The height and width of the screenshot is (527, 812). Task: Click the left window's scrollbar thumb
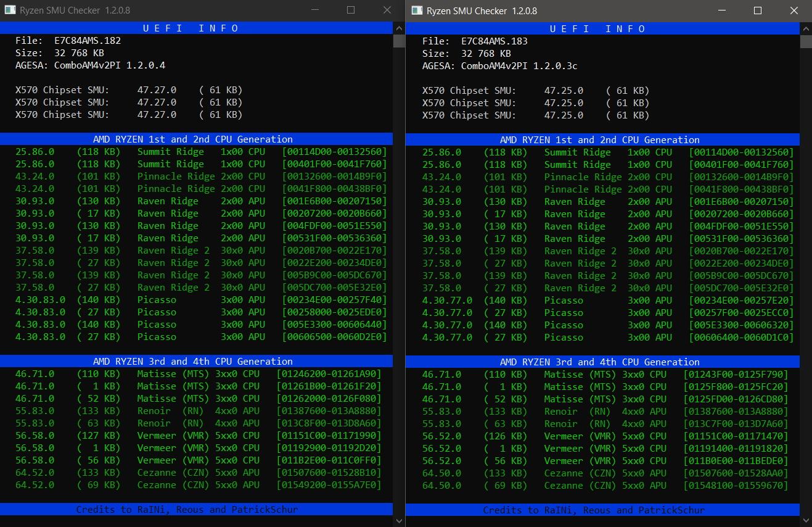(x=399, y=41)
